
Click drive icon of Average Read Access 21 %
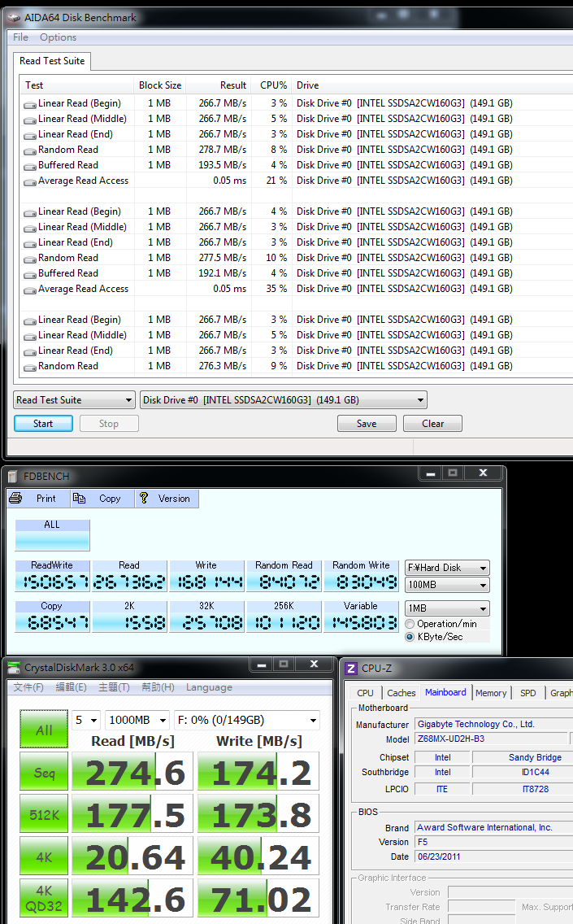(29, 181)
